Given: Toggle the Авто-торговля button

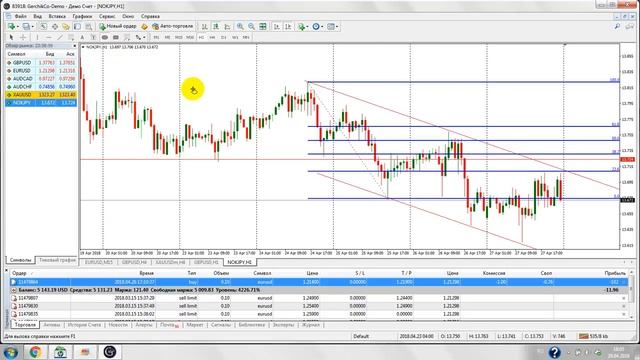Looking at the screenshot, I should point(172,27).
